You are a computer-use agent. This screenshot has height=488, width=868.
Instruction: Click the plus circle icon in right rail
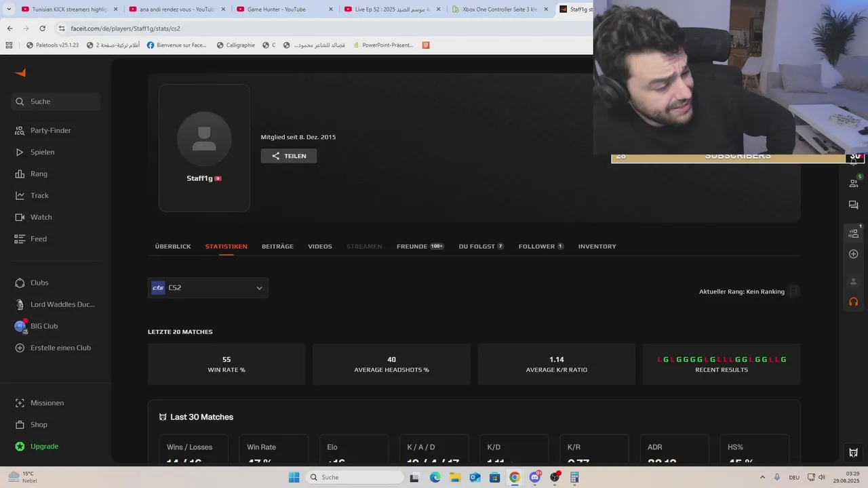tap(854, 254)
